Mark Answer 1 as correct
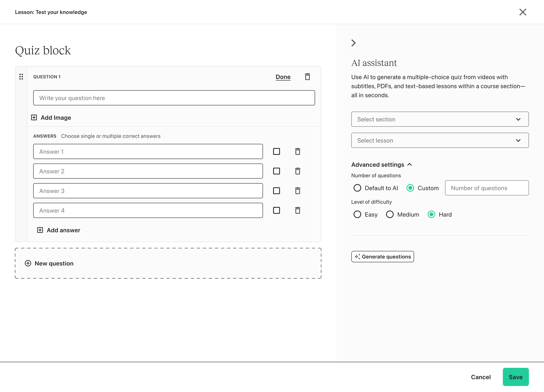Screen dimensions: 544x392 276,152
